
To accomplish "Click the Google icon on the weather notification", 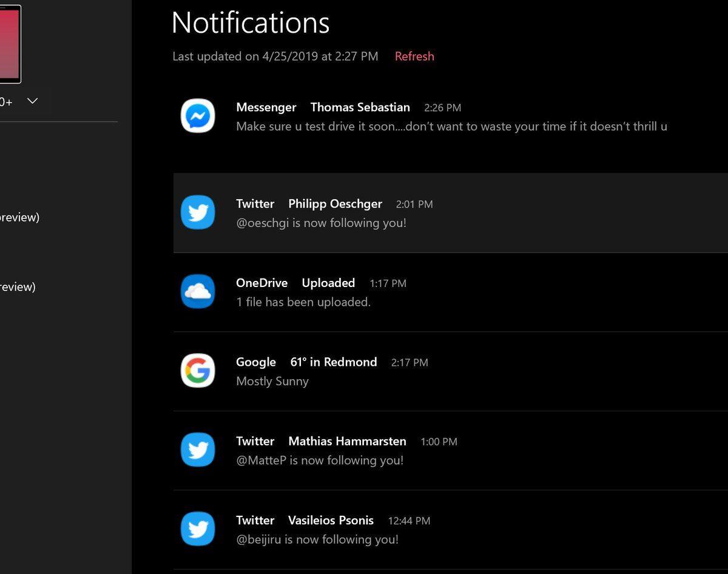I will click(x=197, y=371).
